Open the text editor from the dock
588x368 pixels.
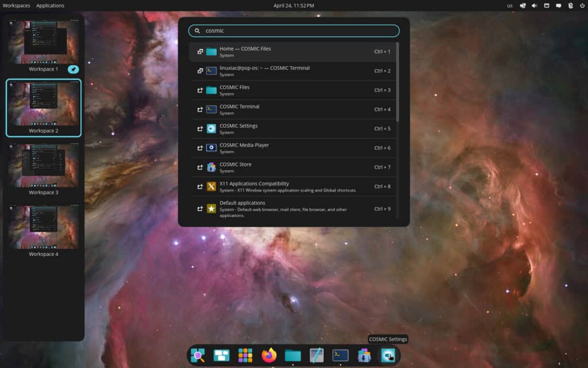(x=316, y=355)
